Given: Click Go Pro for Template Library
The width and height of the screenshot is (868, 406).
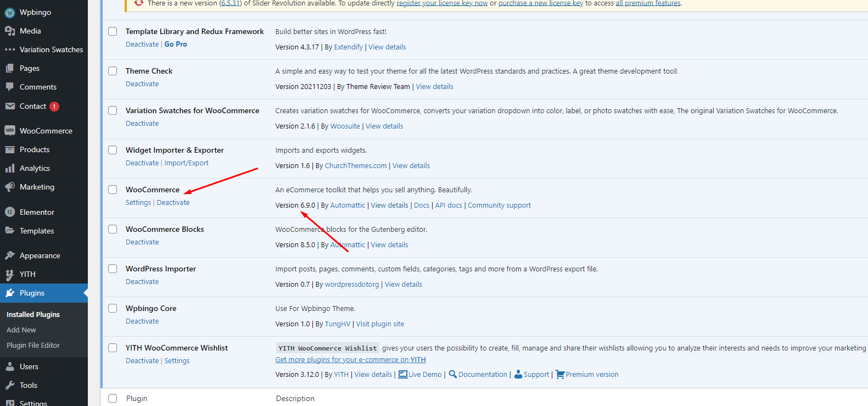Looking at the screenshot, I should [176, 44].
